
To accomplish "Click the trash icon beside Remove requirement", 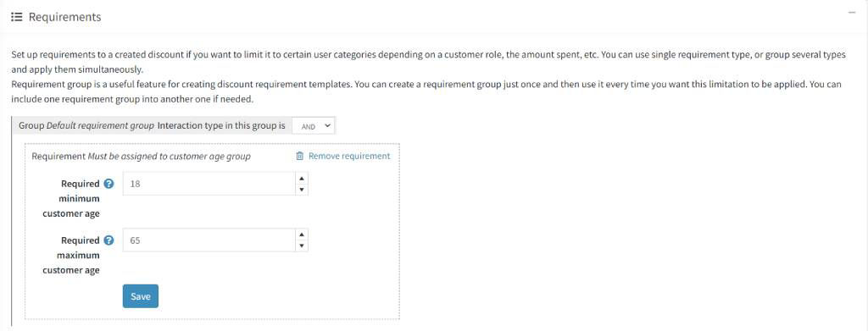I will pyautogui.click(x=299, y=157).
